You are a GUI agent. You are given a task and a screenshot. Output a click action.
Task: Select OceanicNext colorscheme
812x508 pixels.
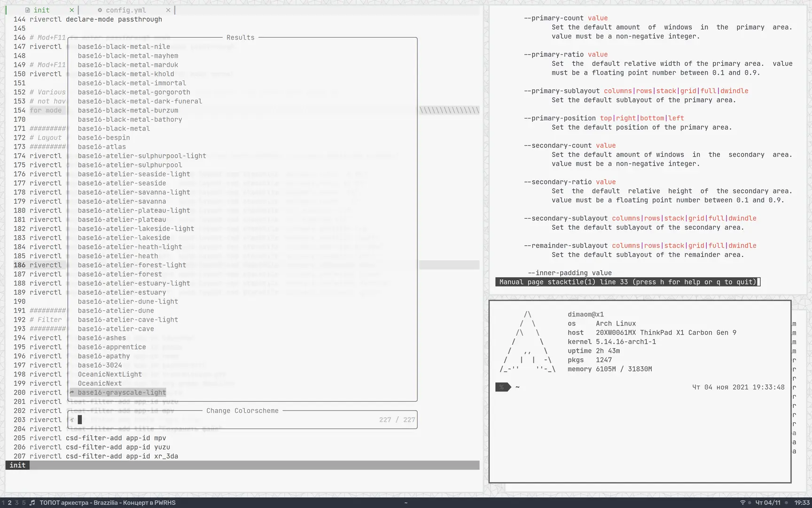pos(100,383)
